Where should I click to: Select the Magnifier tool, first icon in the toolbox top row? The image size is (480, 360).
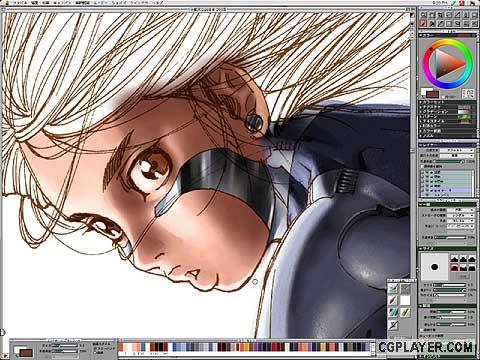(423, 15)
